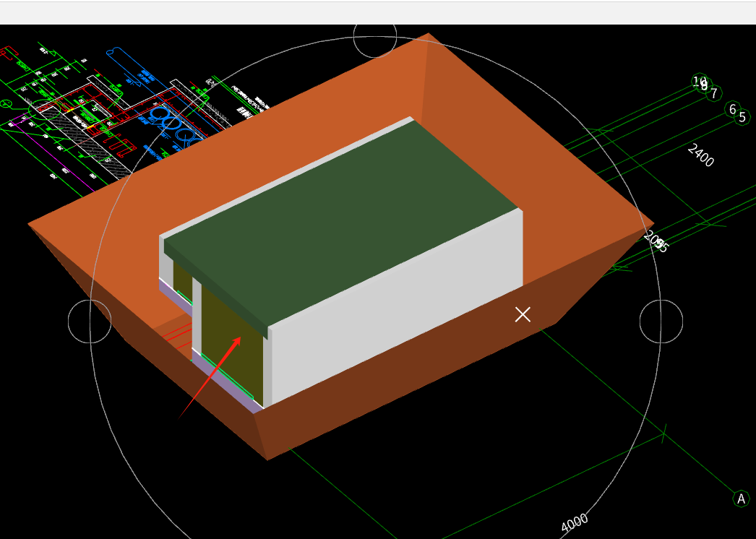
Task: Select the purple base strip under the wall
Action: 227,383
